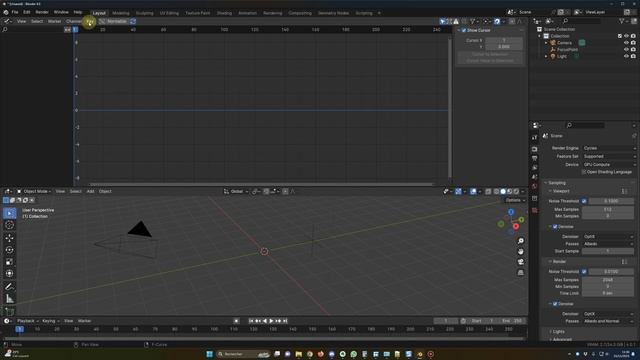
Task: Switch orthographic/perspective grid gizmo
Action: point(521,272)
